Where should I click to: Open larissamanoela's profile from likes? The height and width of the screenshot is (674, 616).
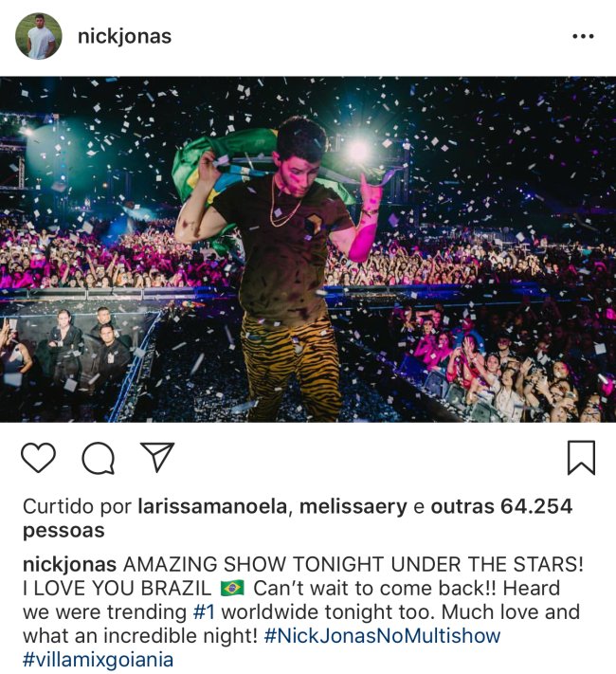click(x=212, y=506)
